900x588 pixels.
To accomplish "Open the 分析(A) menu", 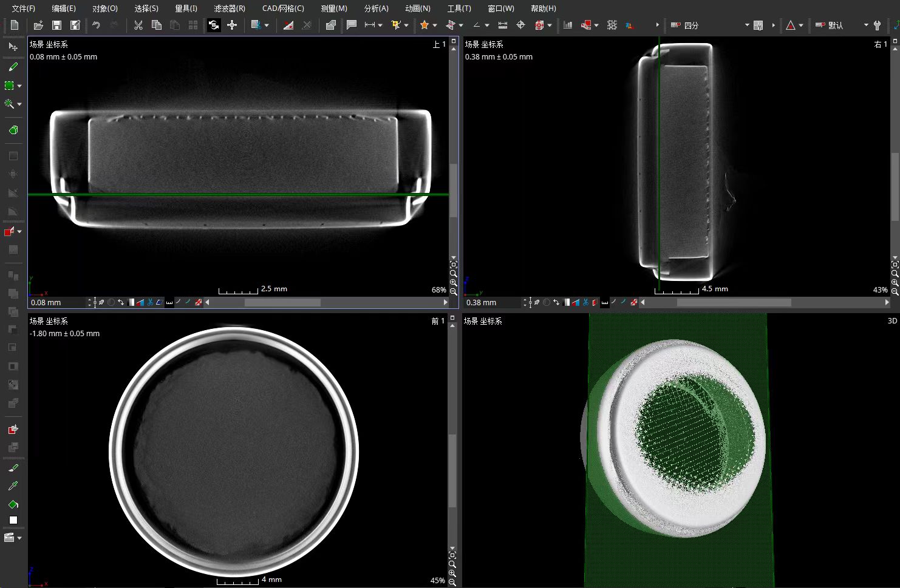I will click(x=377, y=8).
